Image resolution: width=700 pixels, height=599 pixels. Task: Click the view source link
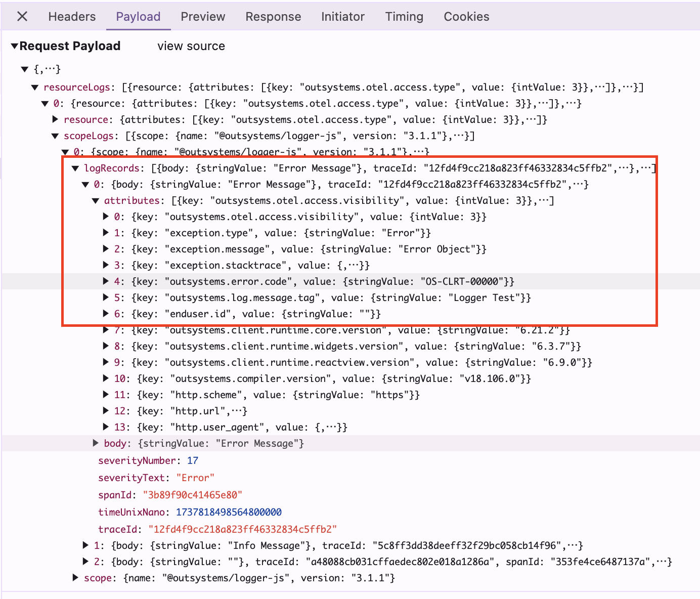point(191,46)
